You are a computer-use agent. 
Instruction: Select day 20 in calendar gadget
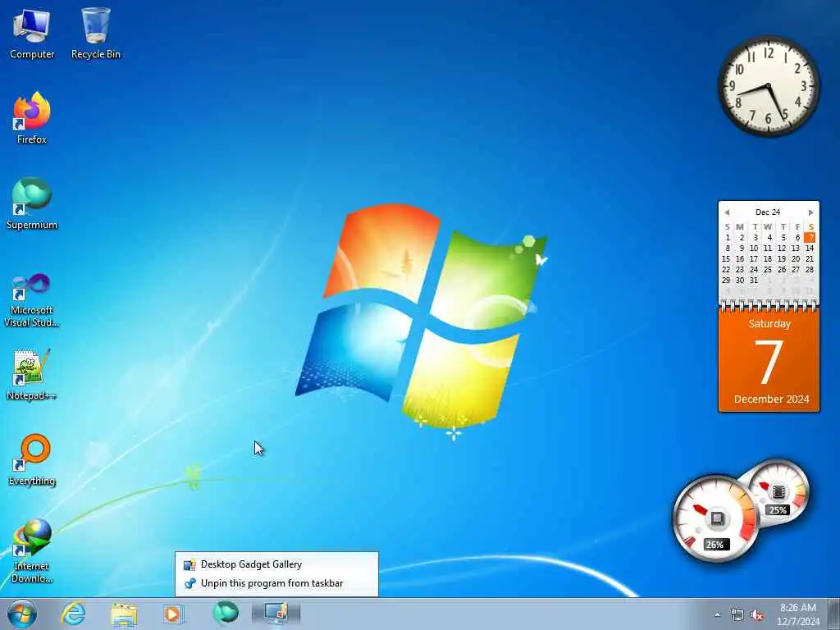pyautogui.click(x=796, y=258)
